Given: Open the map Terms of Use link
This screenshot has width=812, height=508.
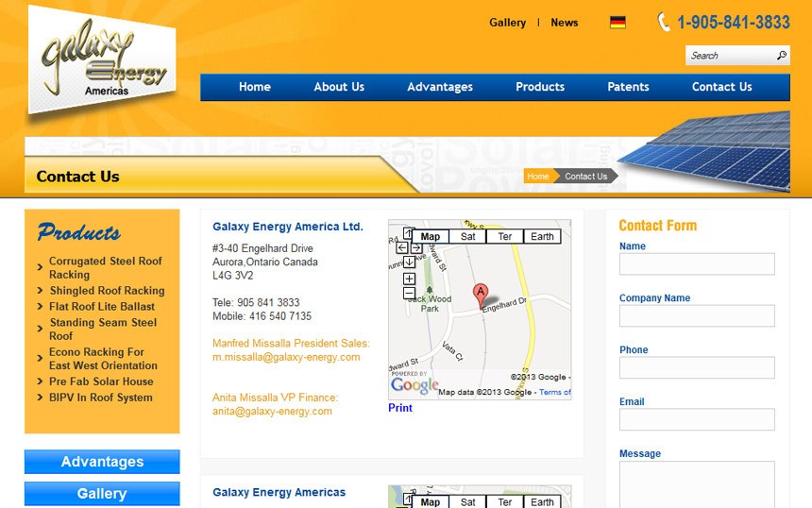Looking at the screenshot, I should coord(554,392).
